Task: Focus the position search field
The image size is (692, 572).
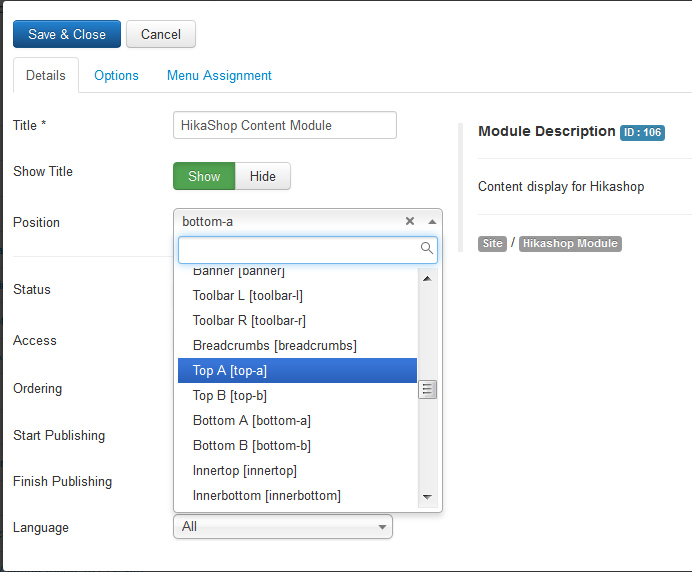Action: coord(308,250)
